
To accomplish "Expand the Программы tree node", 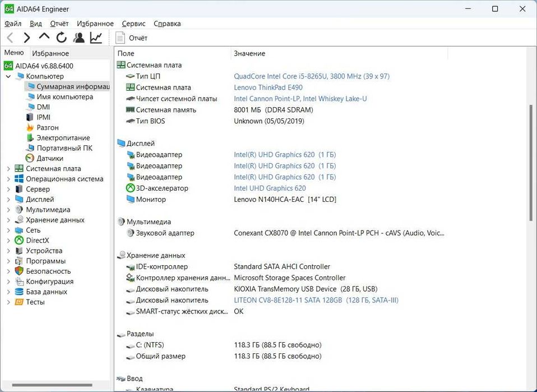I will point(8,261).
